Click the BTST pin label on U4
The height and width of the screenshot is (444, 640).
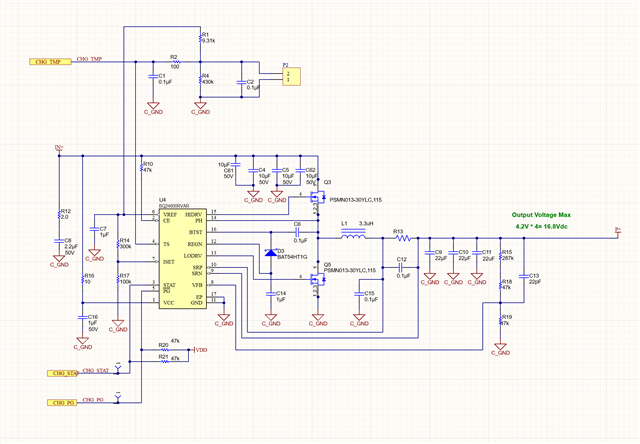(196, 232)
